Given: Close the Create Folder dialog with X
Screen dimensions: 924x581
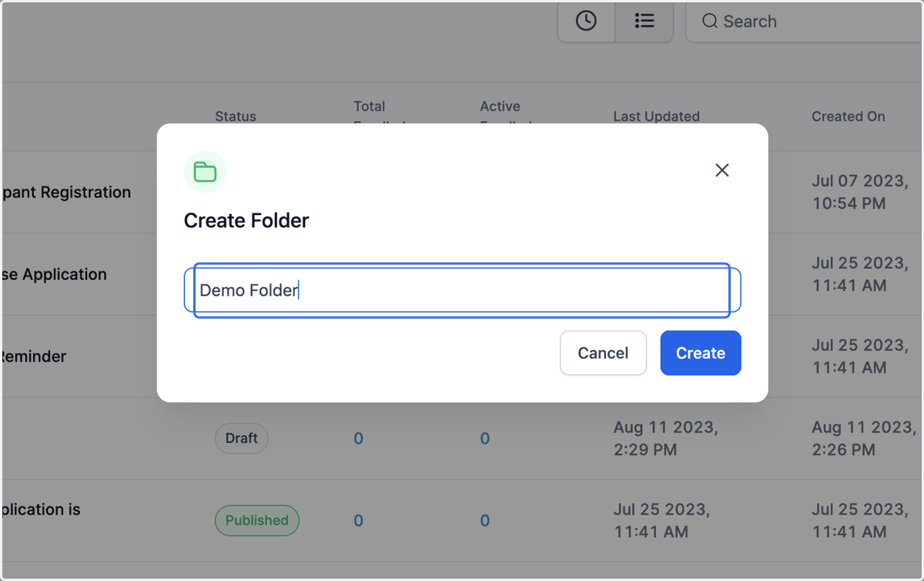Looking at the screenshot, I should 721,170.
